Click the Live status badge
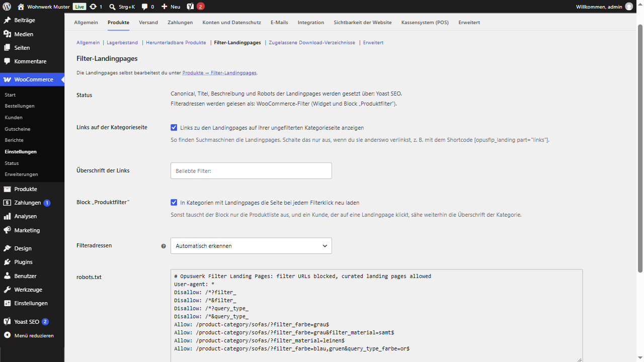This screenshot has width=644, height=362. [79, 7]
